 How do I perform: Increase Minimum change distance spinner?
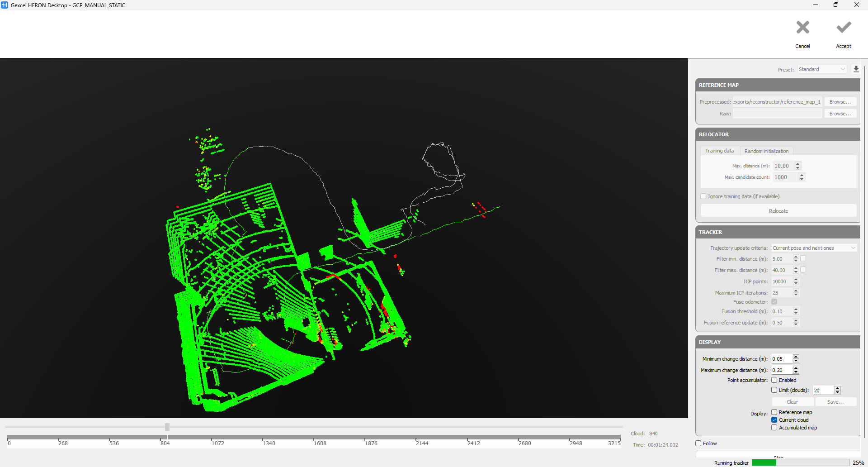point(796,357)
